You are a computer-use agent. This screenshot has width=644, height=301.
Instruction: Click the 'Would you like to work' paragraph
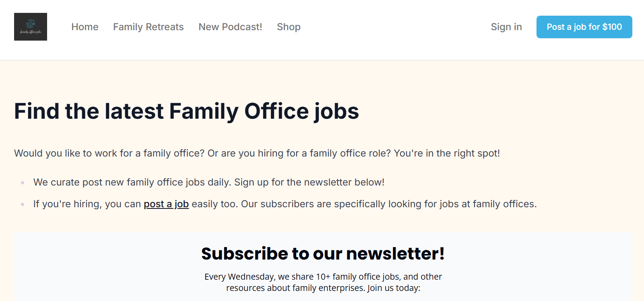pyautogui.click(x=257, y=153)
